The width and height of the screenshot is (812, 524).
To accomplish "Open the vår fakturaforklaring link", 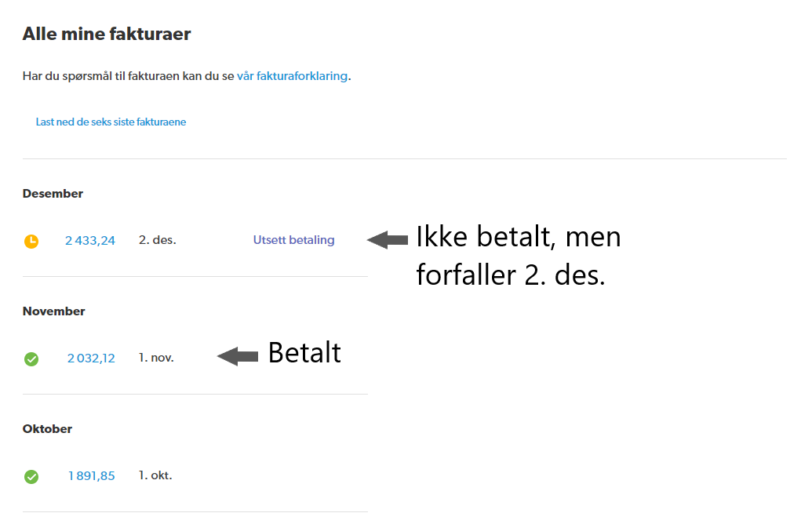I will click(292, 76).
